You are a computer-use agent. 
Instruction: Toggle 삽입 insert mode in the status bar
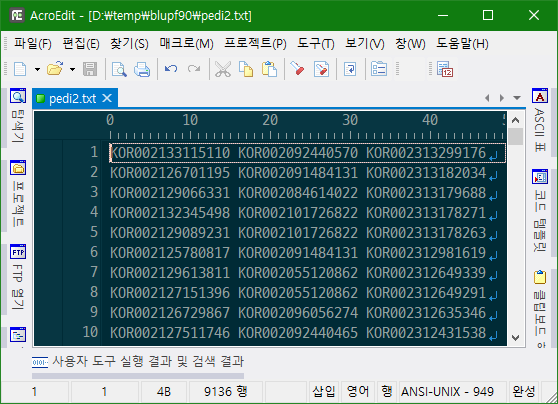[324, 392]
